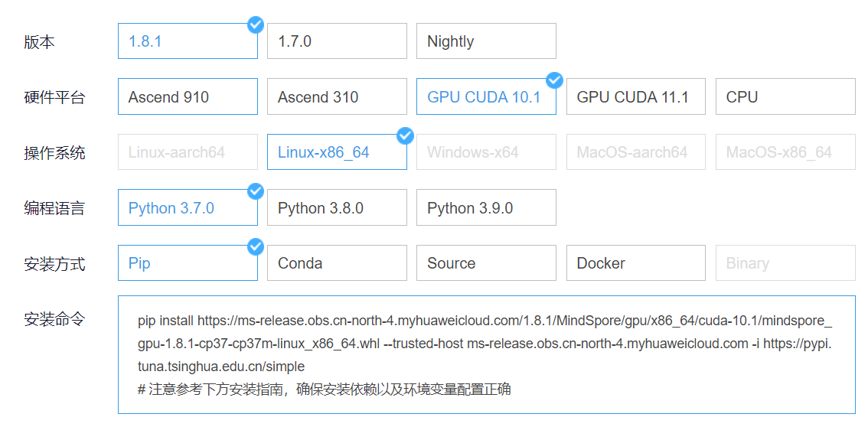The height and width of the screenshot is (427, 868).
Task: Select Source installation method
Action: [x=486, y=263]
